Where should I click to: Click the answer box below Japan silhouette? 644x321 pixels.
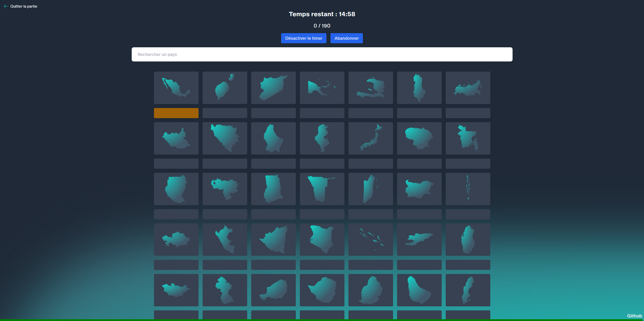[371, 164]
